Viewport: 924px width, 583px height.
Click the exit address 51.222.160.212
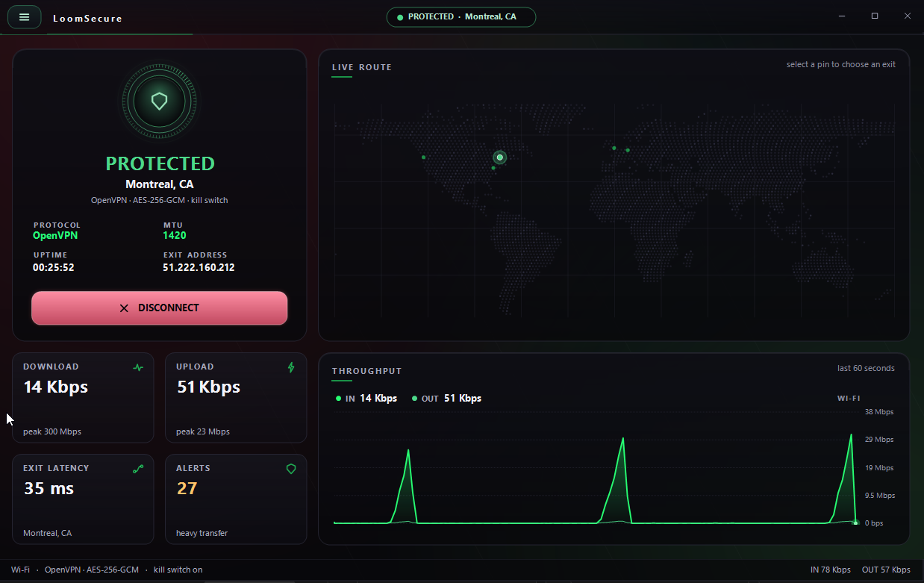(199, 267)
